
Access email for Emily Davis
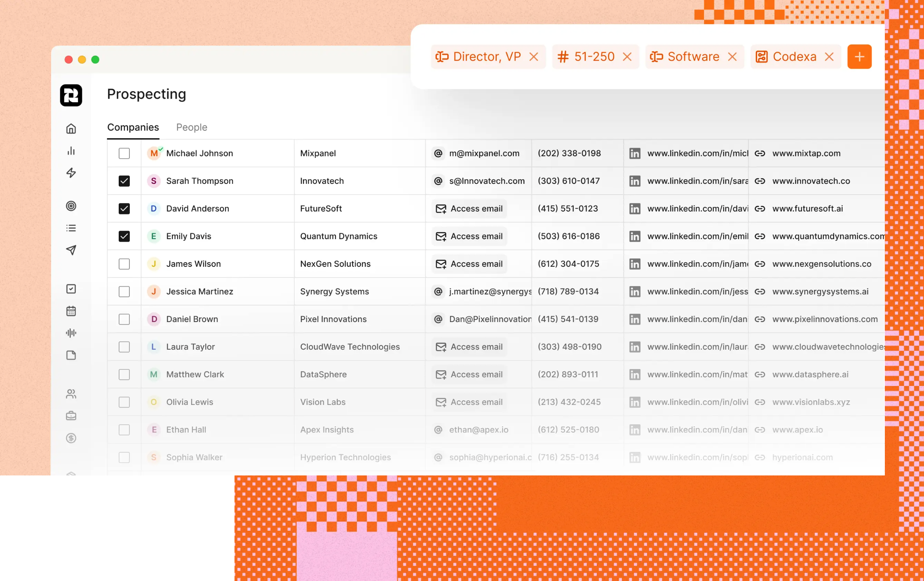click(469, 236)
